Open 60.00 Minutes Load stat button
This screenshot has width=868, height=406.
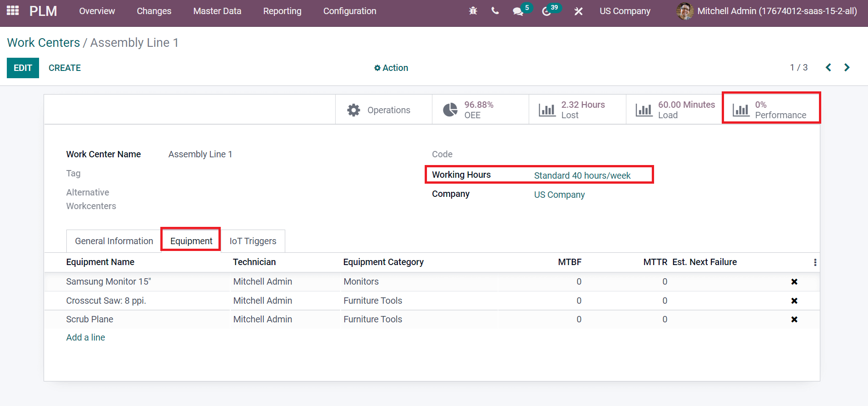click(x=674, y=110)
